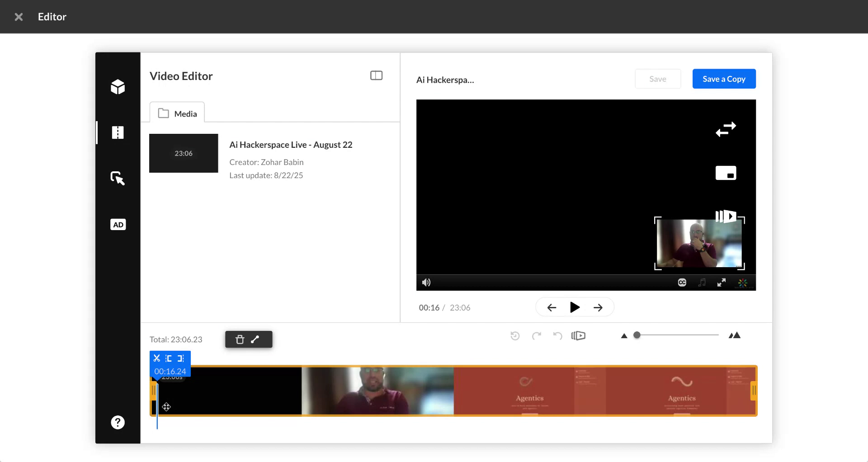Viewport: 868px width, 462px height.
Task: Toggle closed captions on
Action: (x=681, y=282)
